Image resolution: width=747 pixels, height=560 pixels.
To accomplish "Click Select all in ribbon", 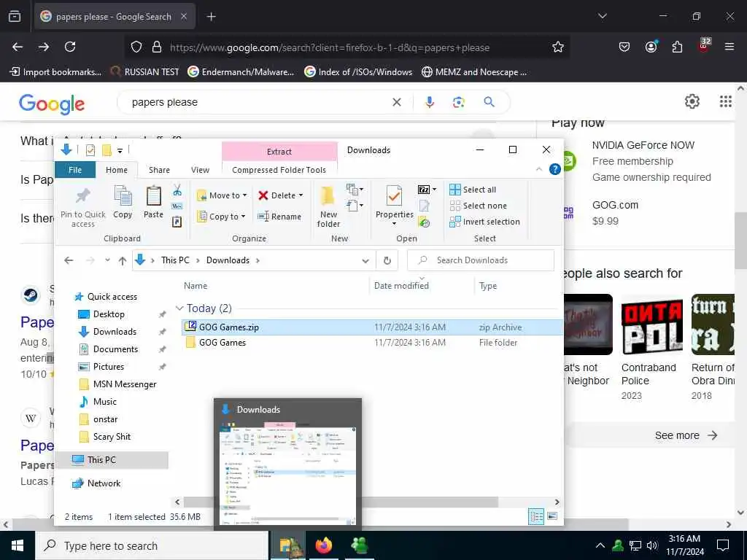I will pos(473,190).
